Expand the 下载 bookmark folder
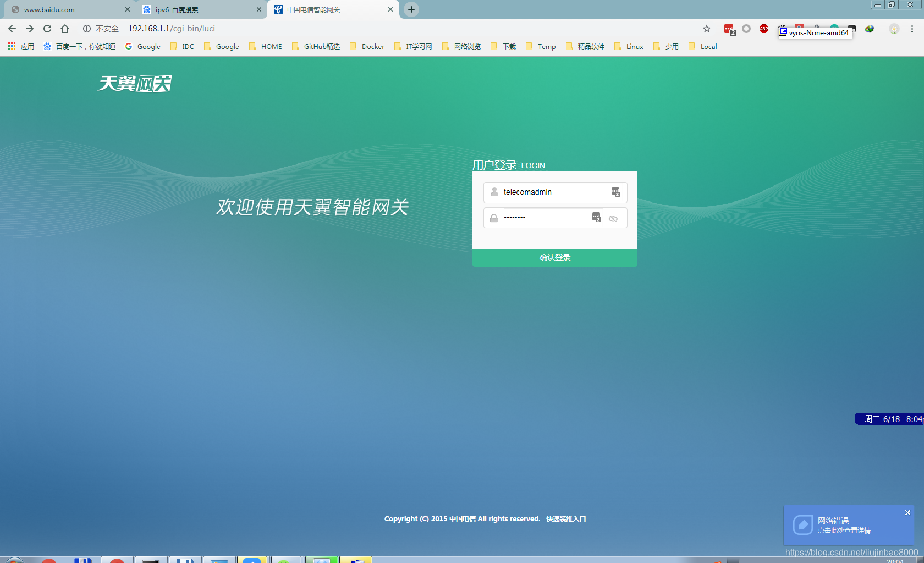The image size is (924, 563). pyautogui.click(x=503, y=46)
